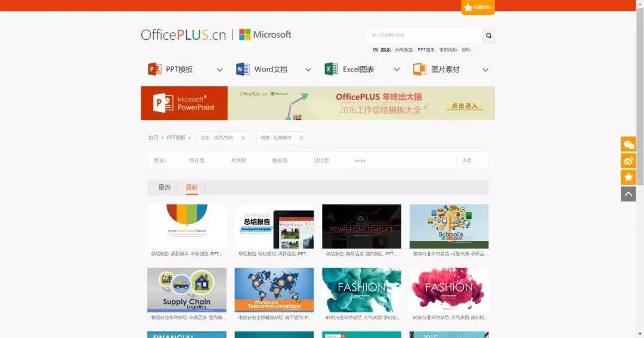Screen dimensions: 644x338
Task: Click hot search term PPT图表
Action: pos(426,49)
